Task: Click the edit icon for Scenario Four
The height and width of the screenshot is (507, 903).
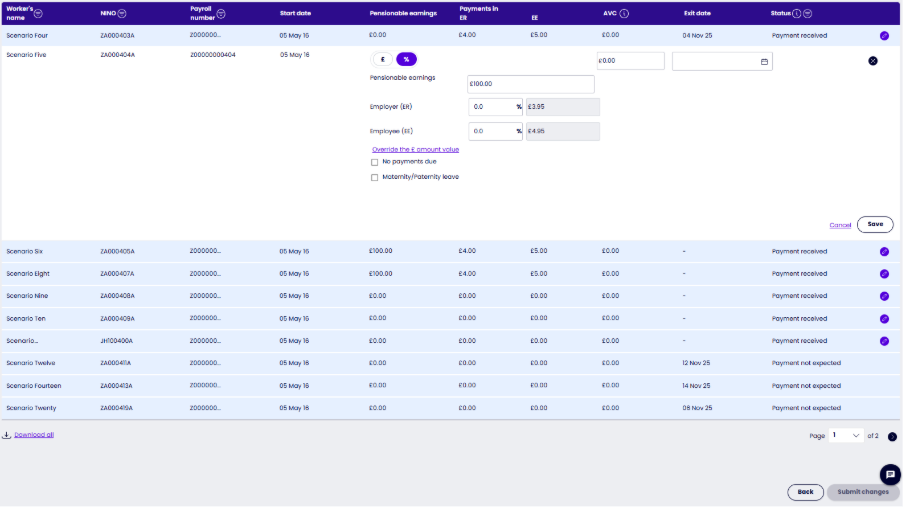Action: [x=884, y=35]
